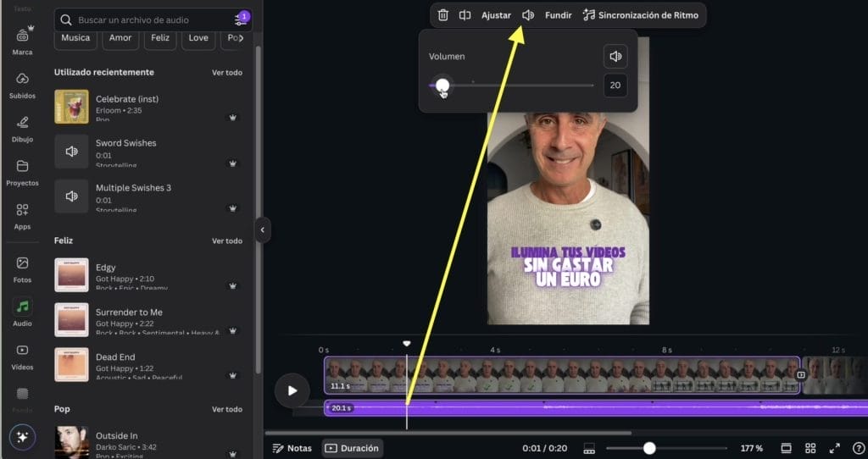Open the Subidos uploads panel

(22, 85)
